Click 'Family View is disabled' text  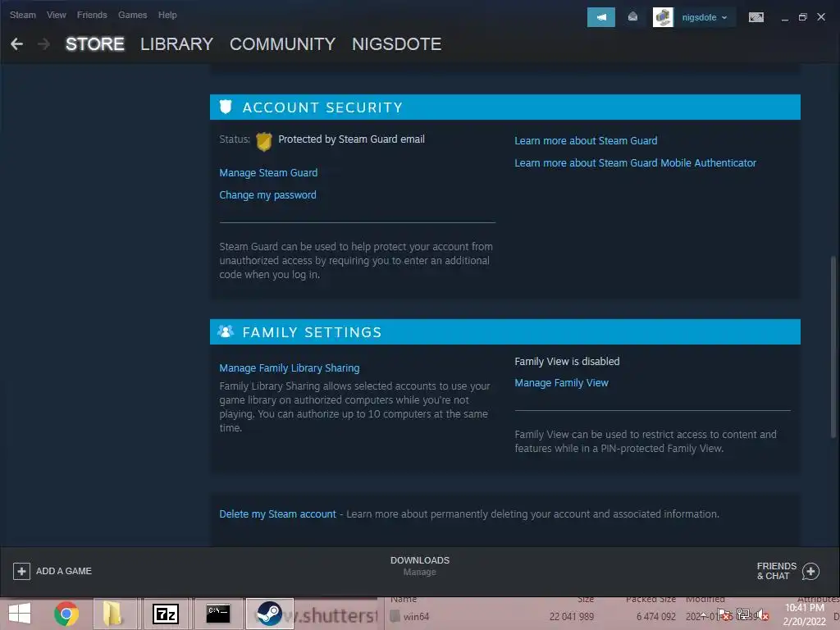[x=567, y=362]
